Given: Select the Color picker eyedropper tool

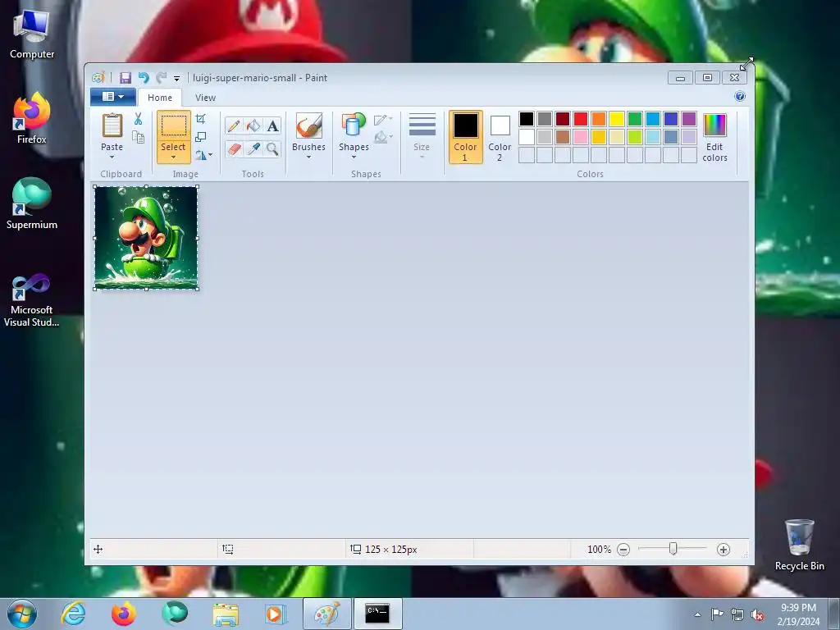Looking at the screenshot, I should pyautogui.click(x=253, y=148).
